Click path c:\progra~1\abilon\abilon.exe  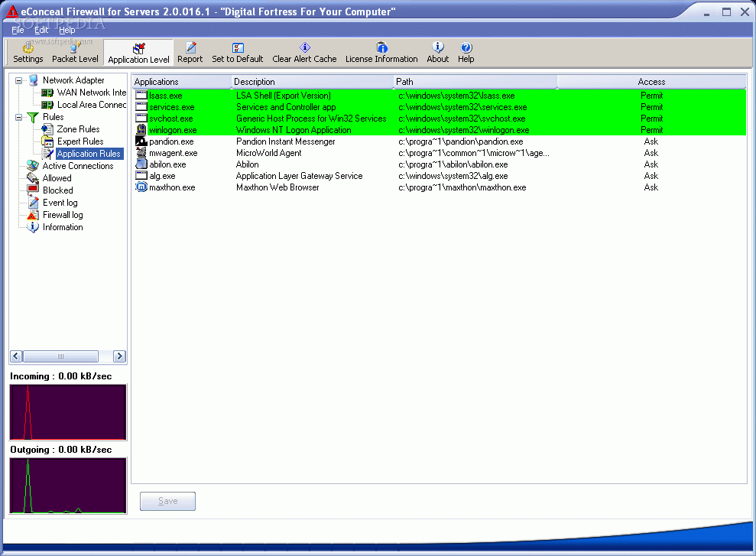point(453,164)
